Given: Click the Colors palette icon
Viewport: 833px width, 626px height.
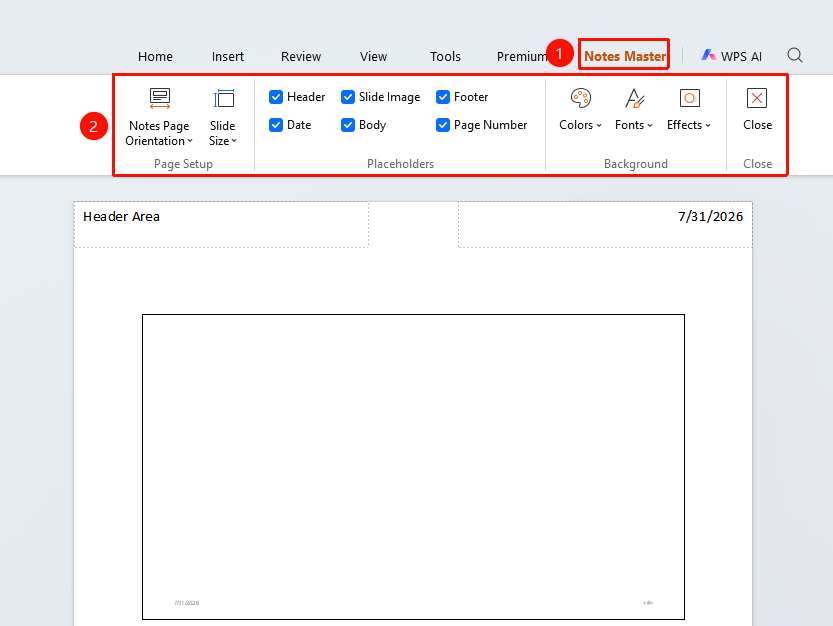Looking at the screenshot, I should (x=581, y=98).
